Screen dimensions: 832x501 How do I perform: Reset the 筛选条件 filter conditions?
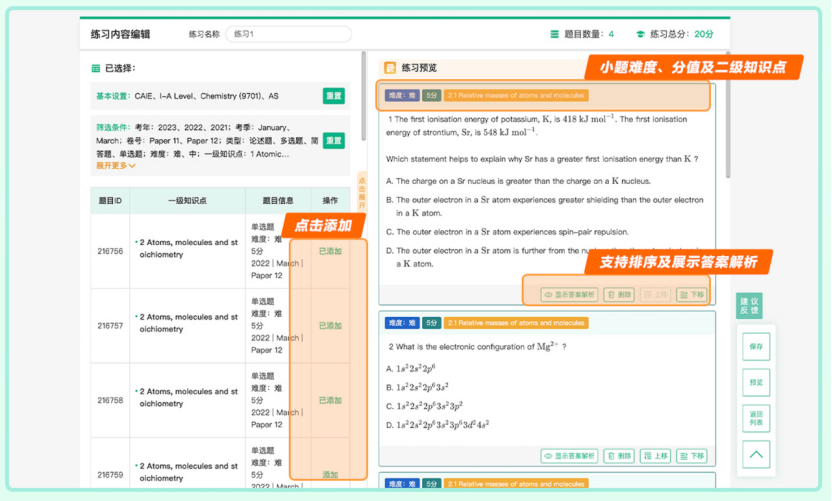(334, 140)
